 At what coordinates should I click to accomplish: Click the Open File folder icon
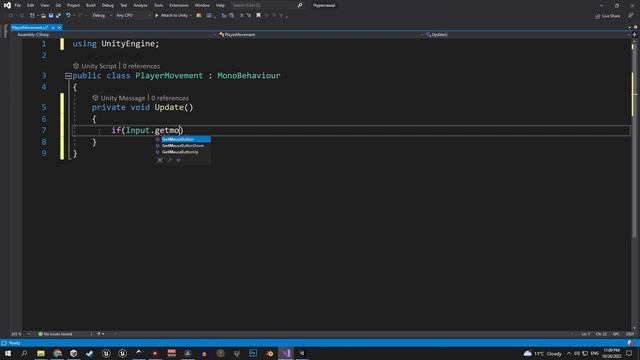(x=43, y=16)
